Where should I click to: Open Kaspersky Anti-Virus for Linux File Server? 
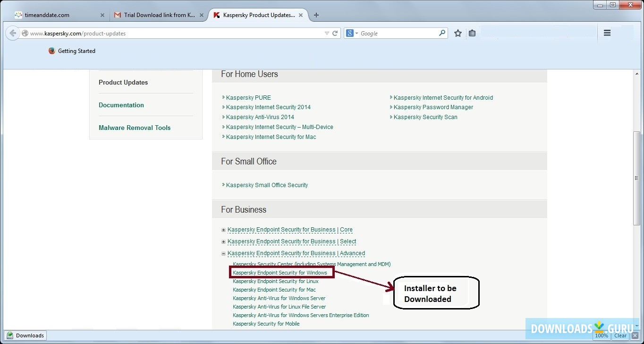[280, 307]
